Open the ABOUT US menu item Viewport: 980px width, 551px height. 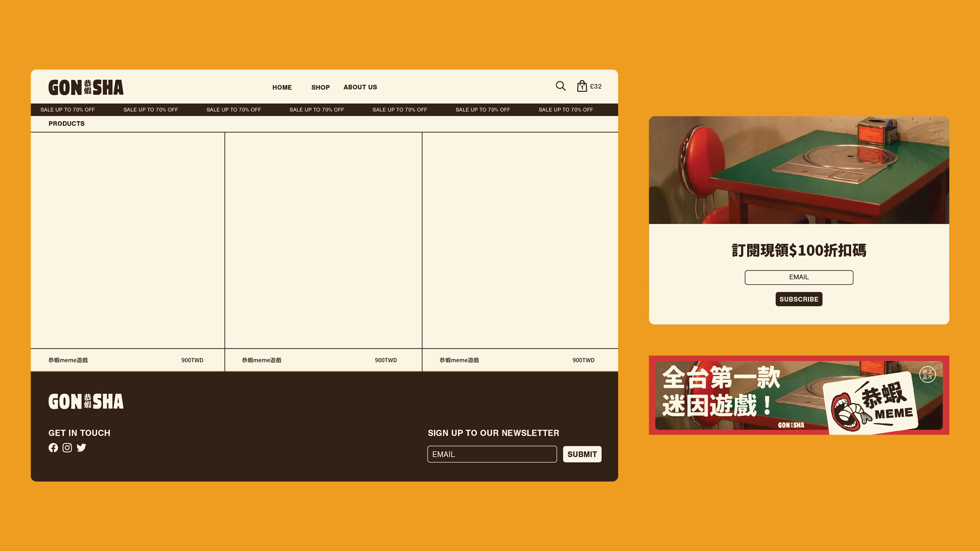coord(360,87)
